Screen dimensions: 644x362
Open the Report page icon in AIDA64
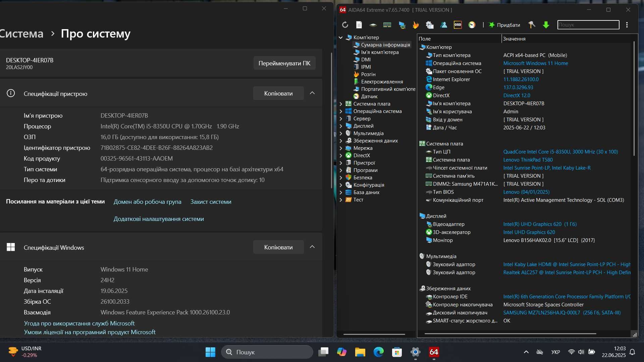[x=359, y=25]
